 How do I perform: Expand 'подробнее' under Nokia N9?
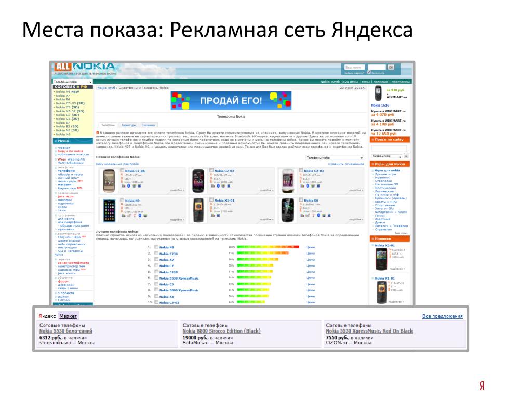(x=178, y=220)
